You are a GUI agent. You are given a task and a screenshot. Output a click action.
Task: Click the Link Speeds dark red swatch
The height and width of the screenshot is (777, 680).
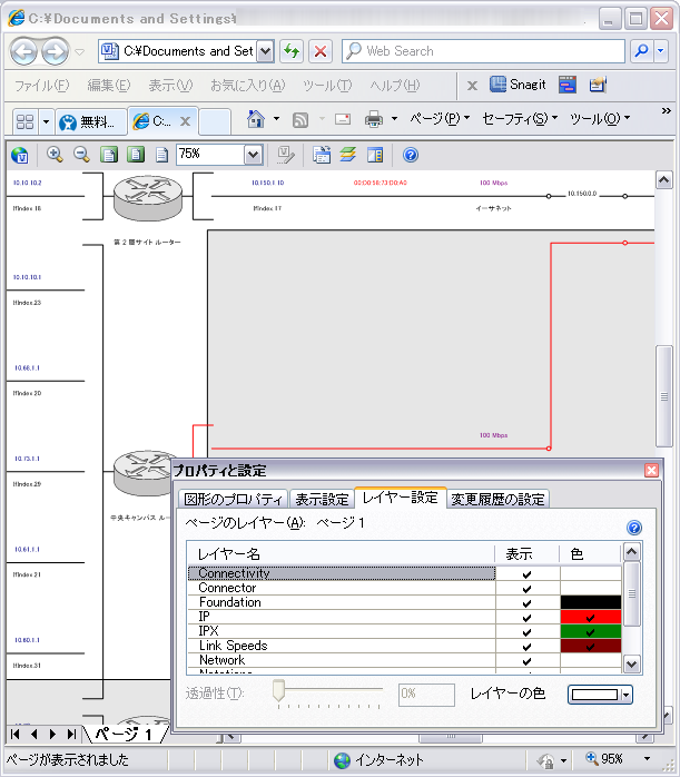tap(590, 646)
